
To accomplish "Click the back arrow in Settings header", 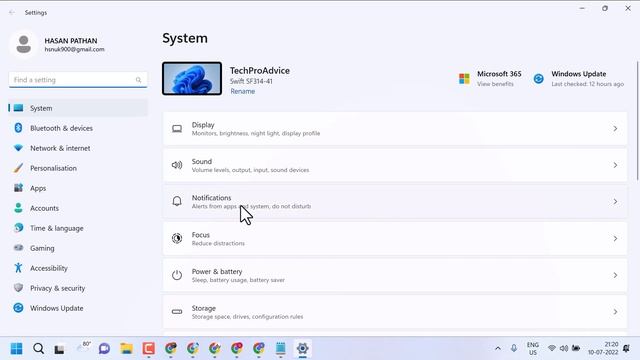I will (12, 13).
